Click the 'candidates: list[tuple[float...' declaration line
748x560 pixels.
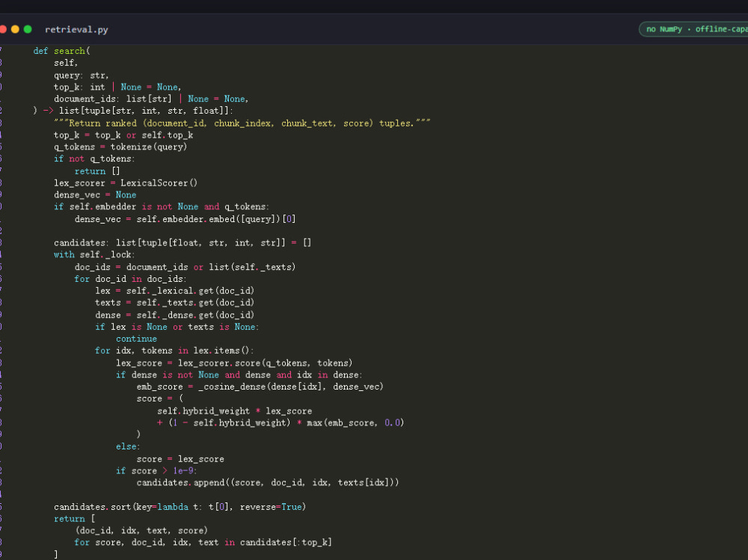[183, 243]
